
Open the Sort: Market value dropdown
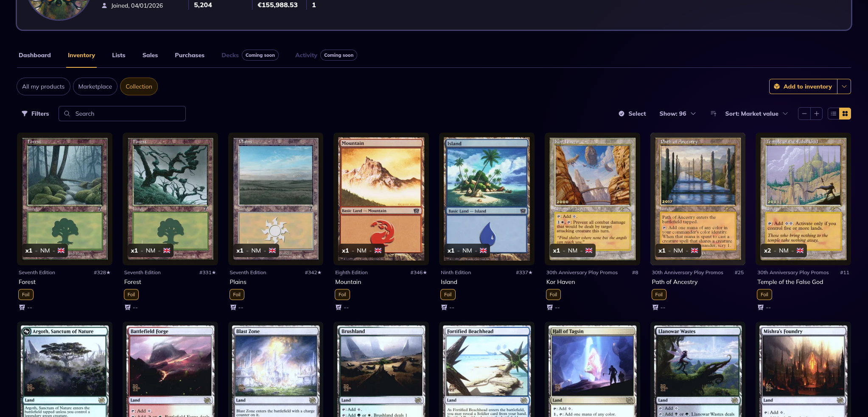coord(756,114)
